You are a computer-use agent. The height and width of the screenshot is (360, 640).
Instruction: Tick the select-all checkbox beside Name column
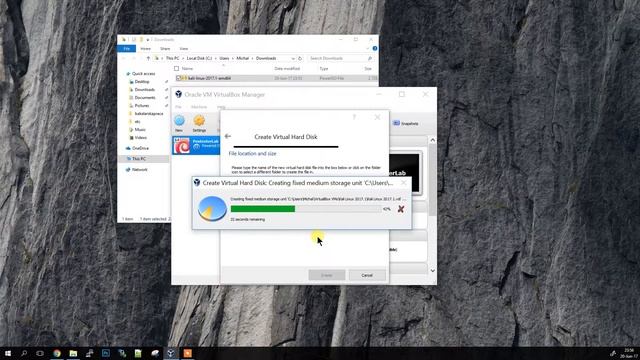[176, 69]
